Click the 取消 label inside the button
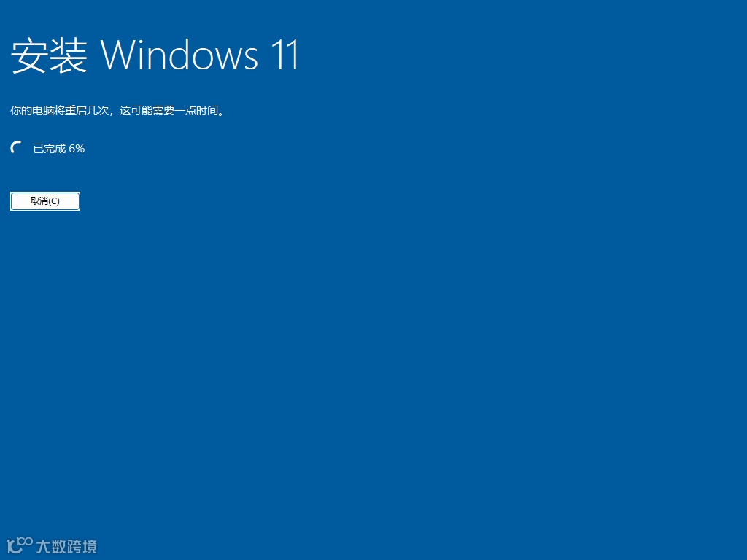The image size is (747, 560). coord(39,201)
